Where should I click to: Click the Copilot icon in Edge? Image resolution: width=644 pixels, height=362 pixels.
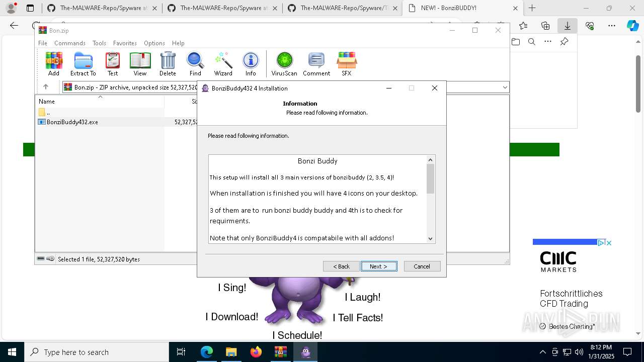pos(633,26)
